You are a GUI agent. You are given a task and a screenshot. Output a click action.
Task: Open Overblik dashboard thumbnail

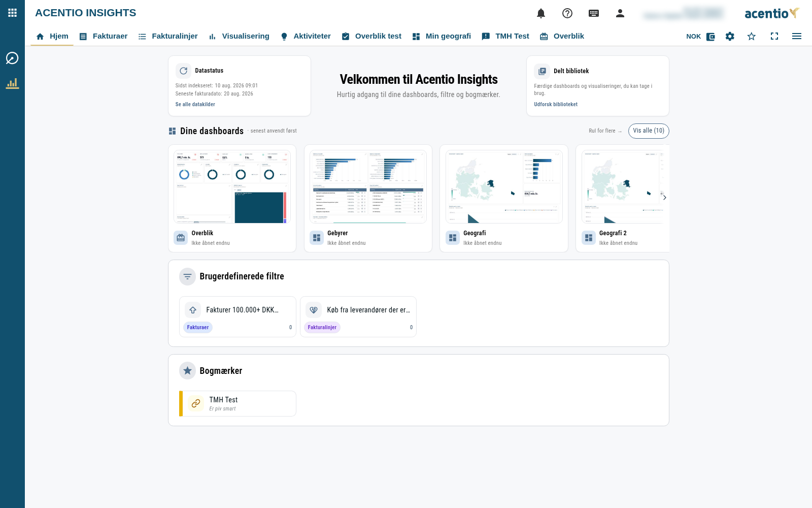click(x=232, y=186)
